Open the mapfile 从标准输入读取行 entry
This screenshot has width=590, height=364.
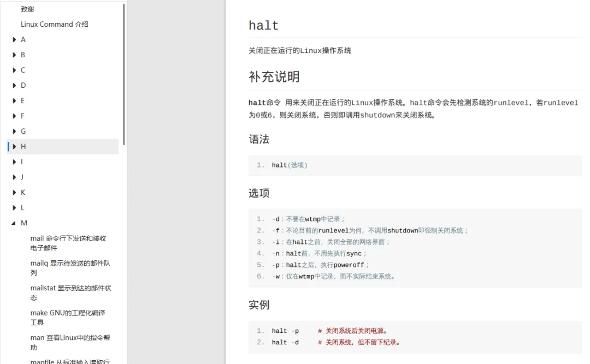click(70, 361)
